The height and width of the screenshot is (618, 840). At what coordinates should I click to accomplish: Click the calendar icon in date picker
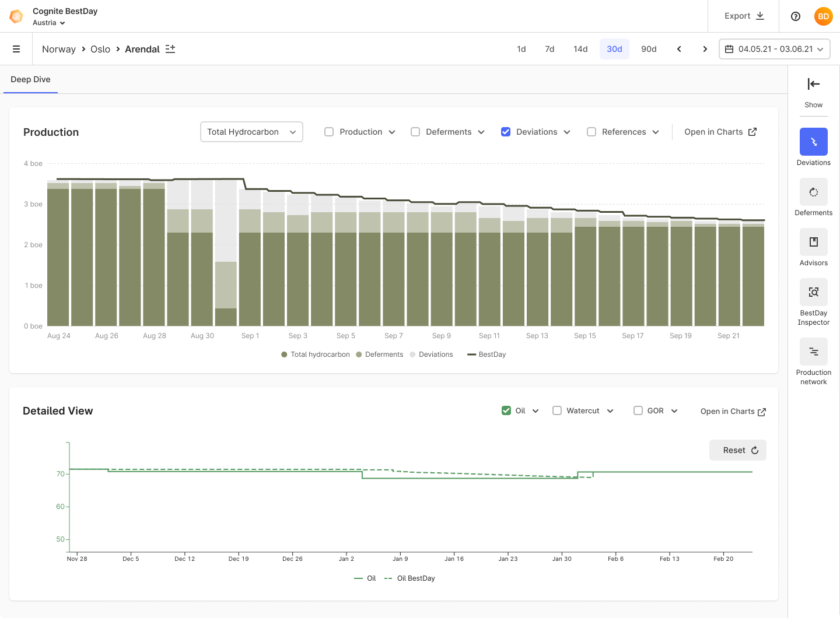[729, 49]
